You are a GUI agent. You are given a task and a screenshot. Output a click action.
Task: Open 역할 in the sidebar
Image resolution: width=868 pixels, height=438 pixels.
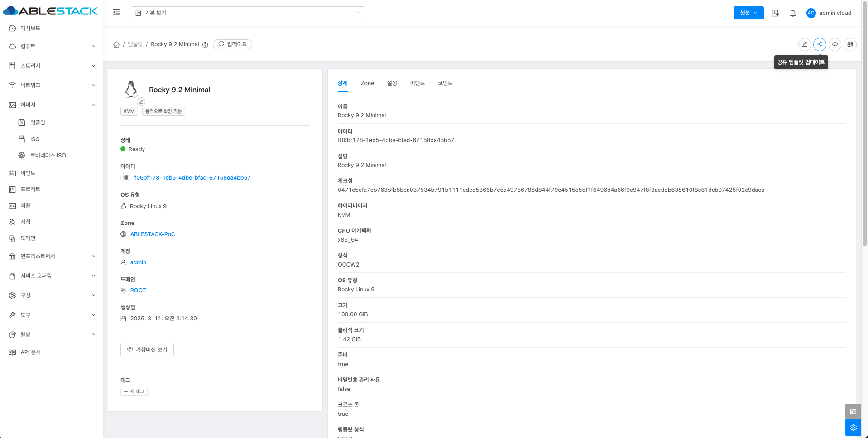(x=51, y=205)
